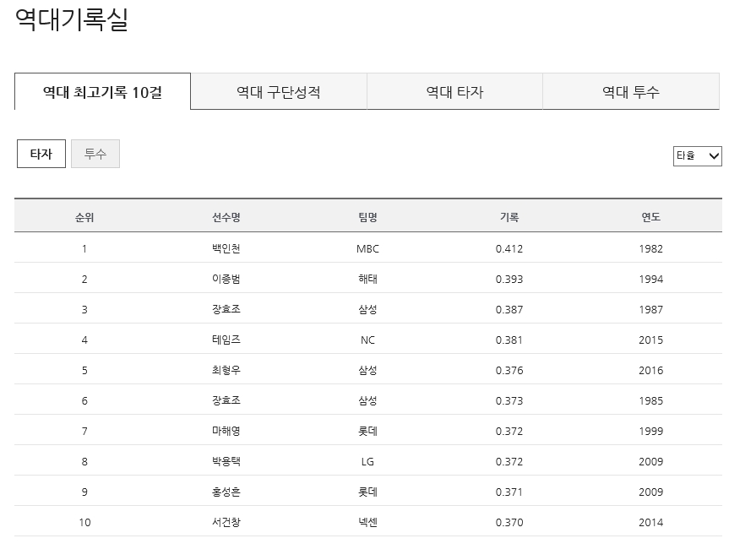Open the 타율 stat dropdown
The image size is (729, 560).
click(698, 155)
